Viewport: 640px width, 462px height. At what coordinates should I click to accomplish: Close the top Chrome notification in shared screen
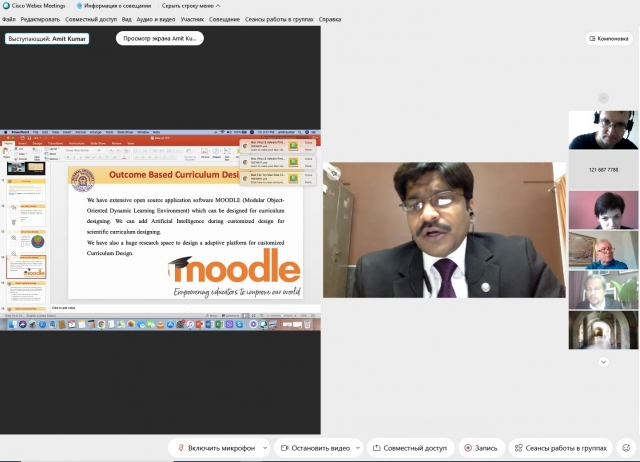pyautogui.click(x=309, y=143)
